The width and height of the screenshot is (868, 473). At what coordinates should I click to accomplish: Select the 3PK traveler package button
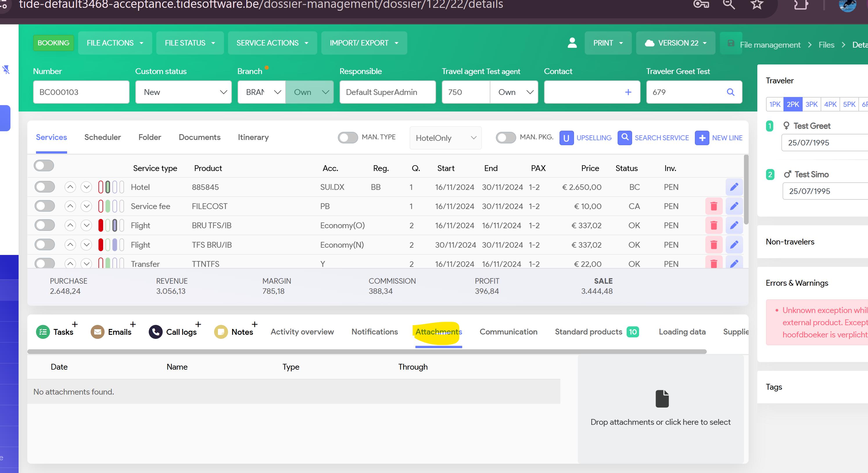point(811,104)
